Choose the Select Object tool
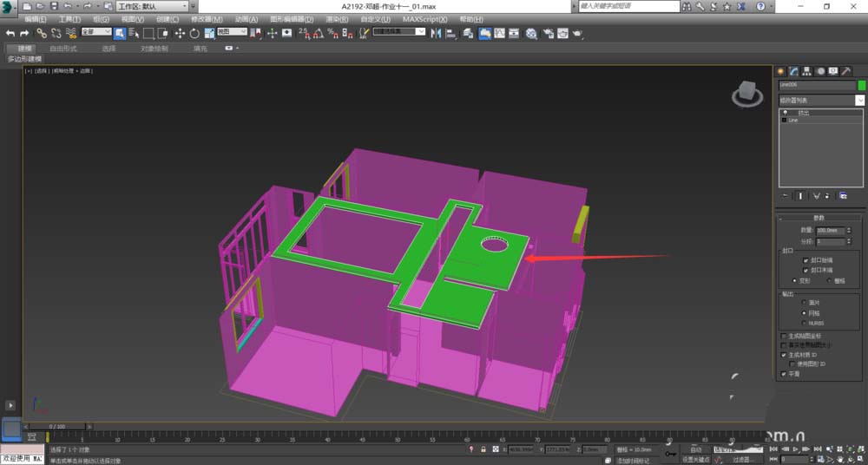The image size is (868, 465). (120, 34)
